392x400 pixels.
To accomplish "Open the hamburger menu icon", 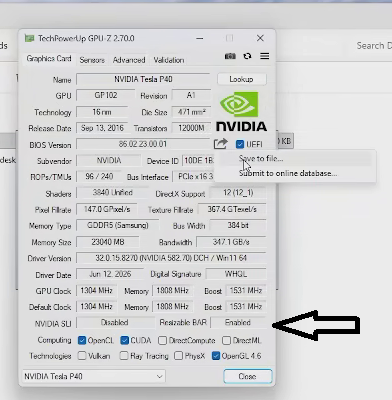I will pyautogui.click(x=265, y=56).
